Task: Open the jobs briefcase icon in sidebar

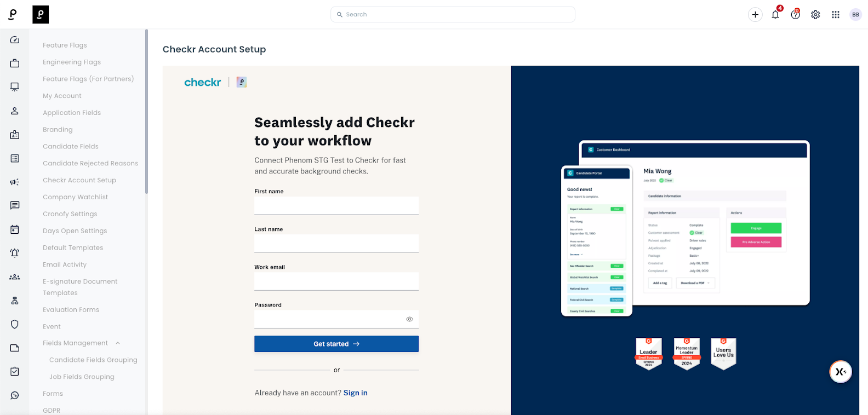Action: (x=15, y=64)
